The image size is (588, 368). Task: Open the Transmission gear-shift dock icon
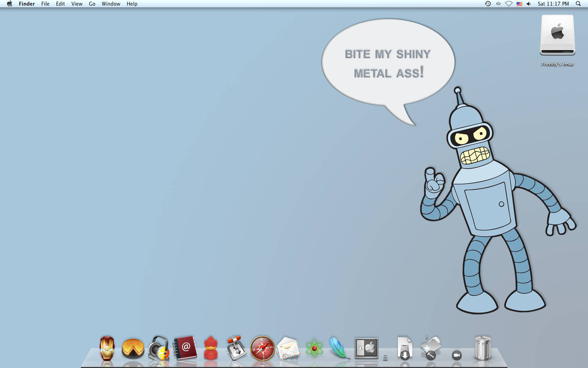(x=236, y=348)
